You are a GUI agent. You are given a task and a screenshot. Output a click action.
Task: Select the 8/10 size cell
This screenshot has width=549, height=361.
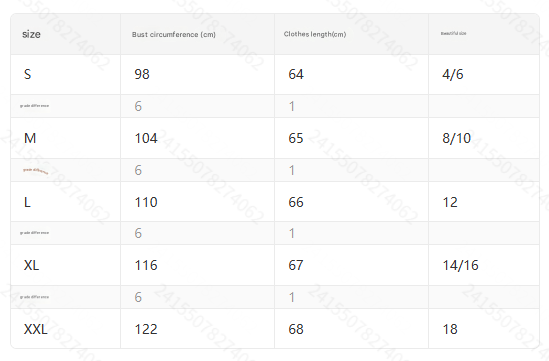tap(457, 138)
